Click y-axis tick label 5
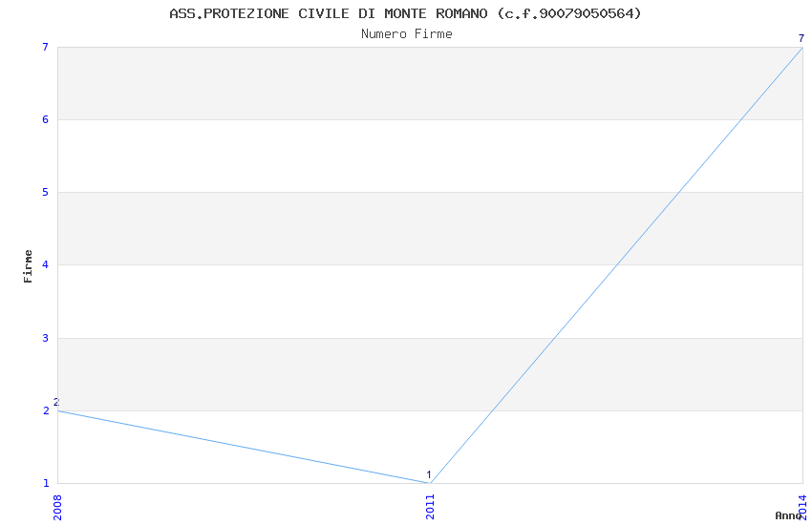This screenshot has height=525, width=812. tap(44, 193)
